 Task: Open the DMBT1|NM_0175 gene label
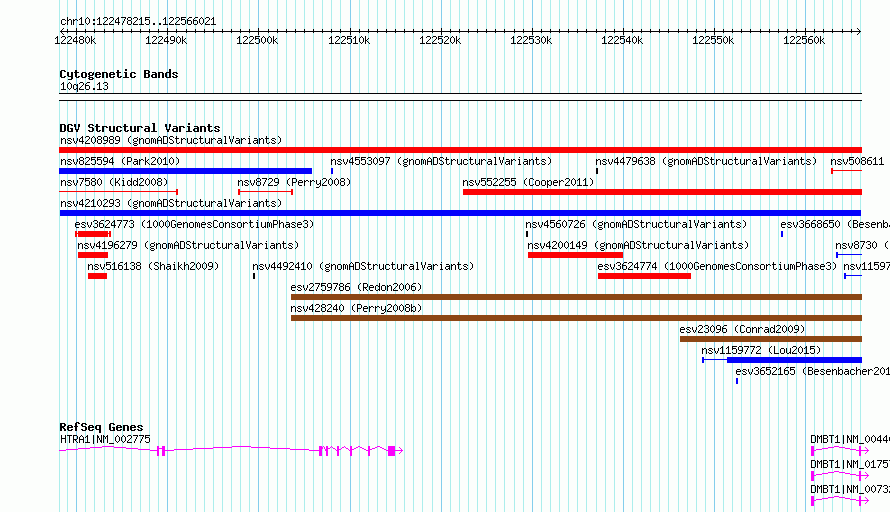point(850,464)
